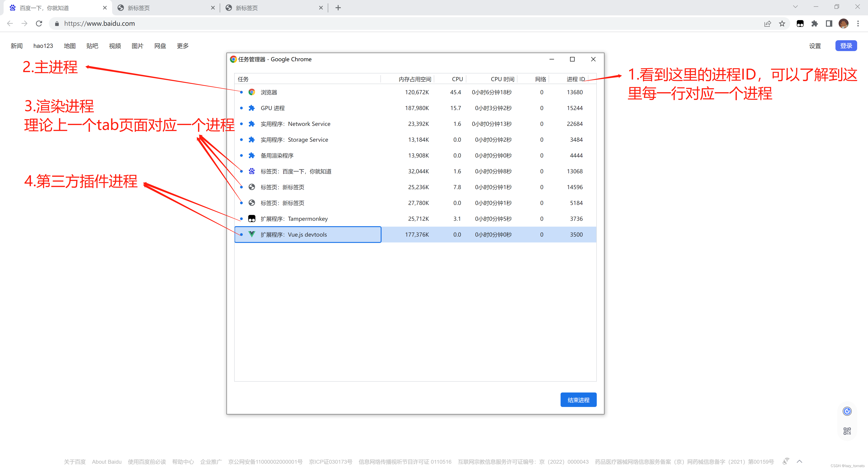Select the Storage Service process row

click(415, 139)
